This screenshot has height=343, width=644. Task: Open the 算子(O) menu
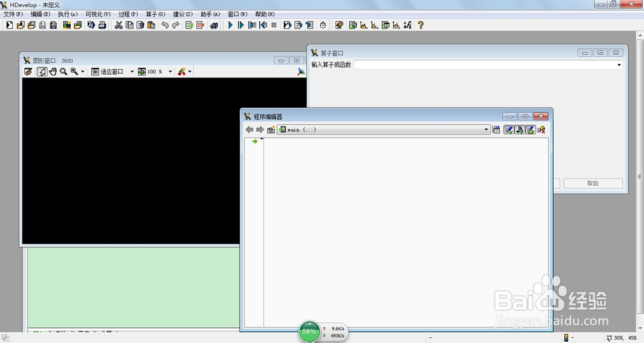[x=155, y=14]
